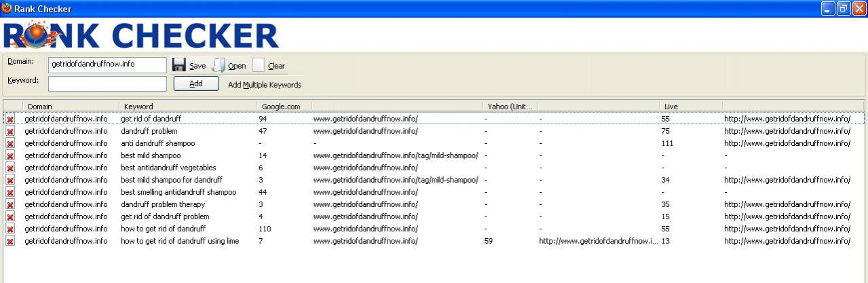Click the Add button
Viewport: 868px width, 283px height.
pyautogui.click(x=196, y=83)
